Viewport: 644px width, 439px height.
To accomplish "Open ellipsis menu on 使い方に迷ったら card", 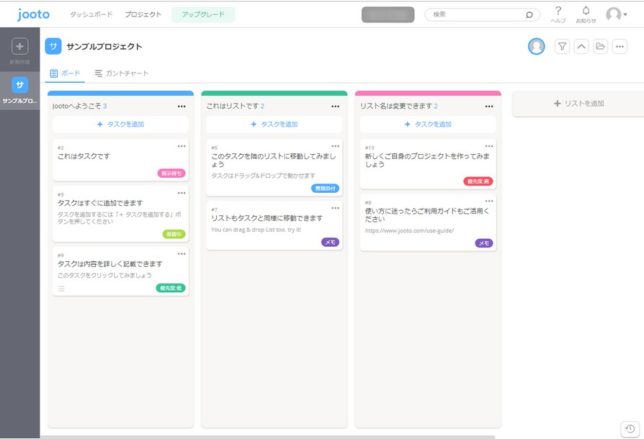I will pyautogui.click(x=489, y=201).
